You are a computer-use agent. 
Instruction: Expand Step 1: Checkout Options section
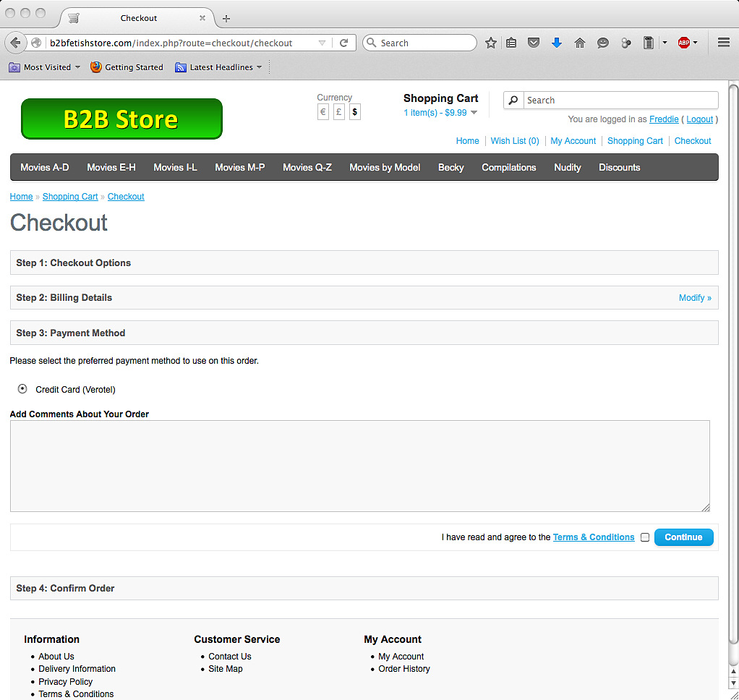tap(364, 262)
